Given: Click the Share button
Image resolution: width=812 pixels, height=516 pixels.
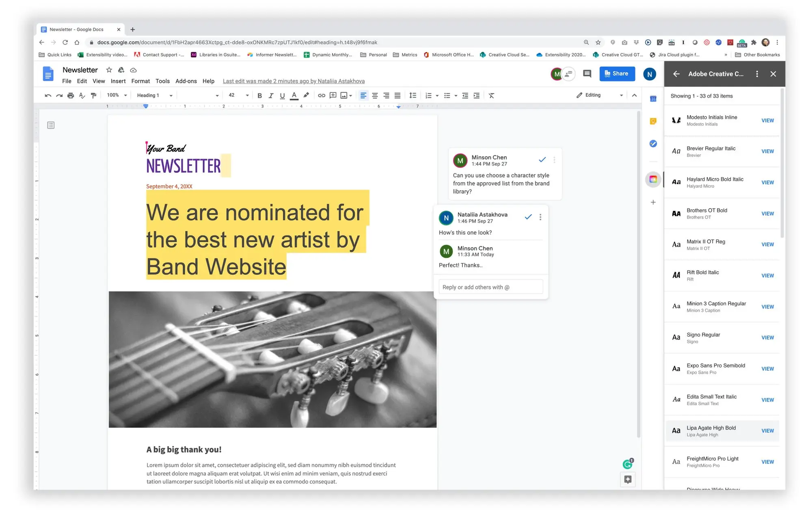Looking at the screenshot, I should point(617,73).
